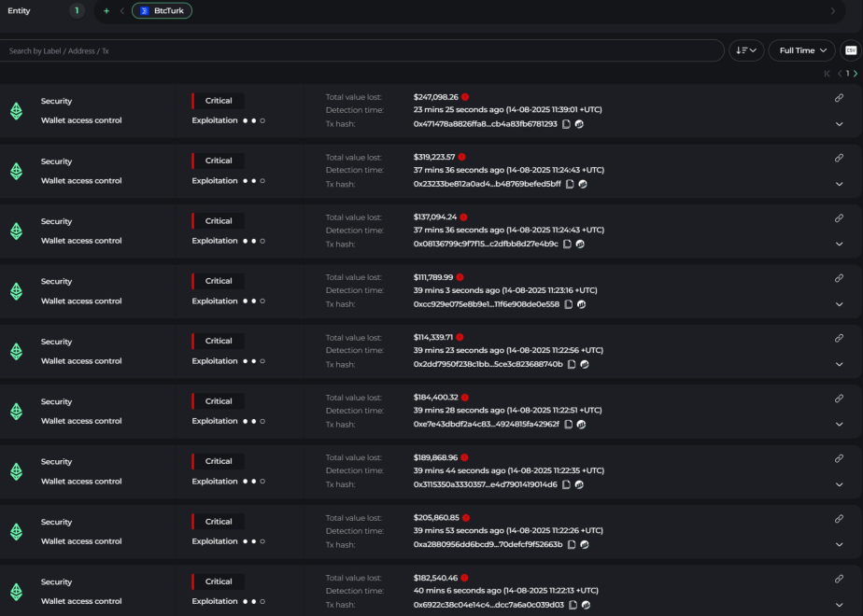This screenshot has width=863, height=616.
Task: Open the sort order dropdown
Action: [746, 50]
